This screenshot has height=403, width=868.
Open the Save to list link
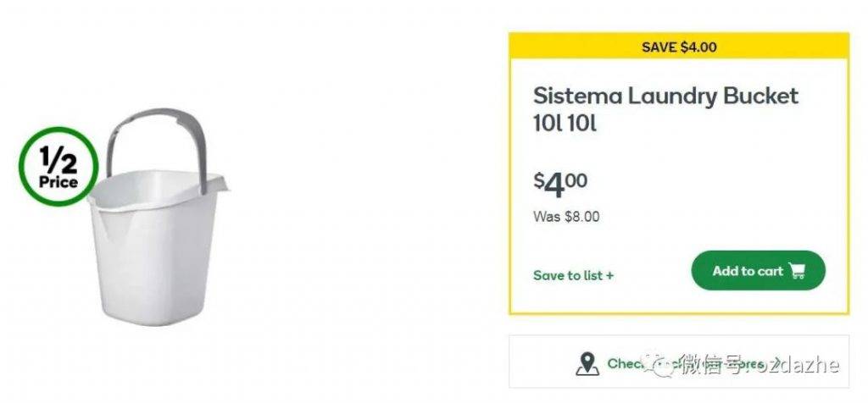[574, 275]
